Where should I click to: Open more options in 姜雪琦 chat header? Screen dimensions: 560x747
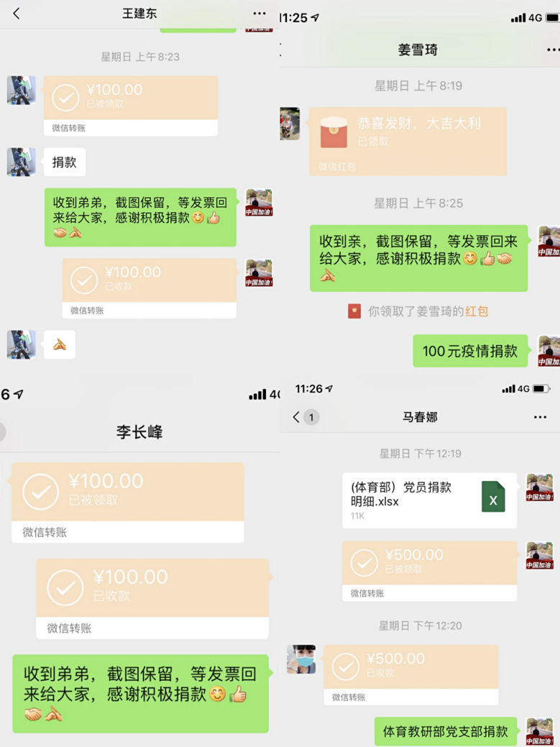tap(553, 50)
